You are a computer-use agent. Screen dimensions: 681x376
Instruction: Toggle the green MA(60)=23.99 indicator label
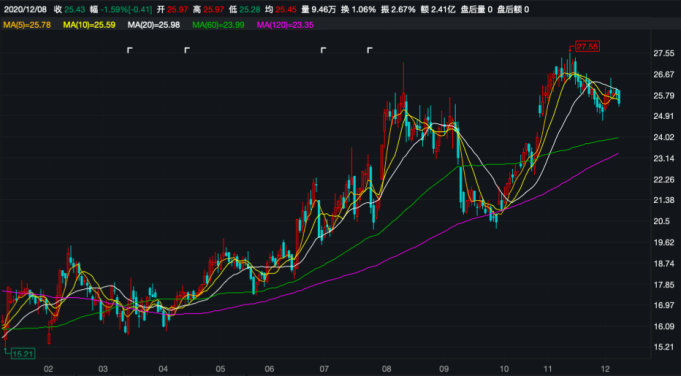click(x=218, y=25)
